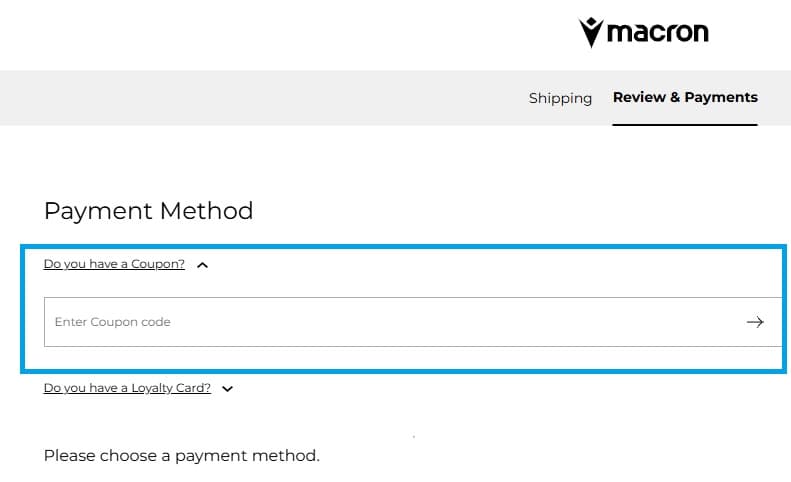Click the underline beneath Review & Payments

click(685, 125)
